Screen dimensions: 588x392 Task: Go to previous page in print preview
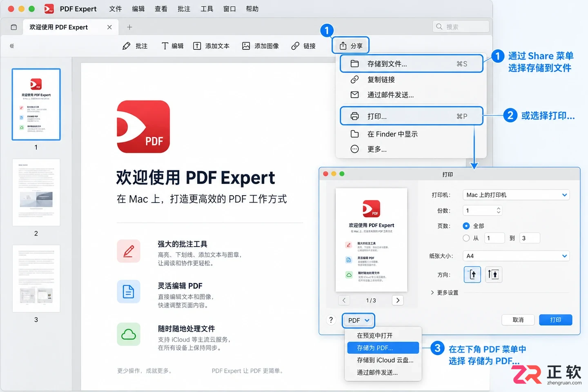tap(344, 300)
